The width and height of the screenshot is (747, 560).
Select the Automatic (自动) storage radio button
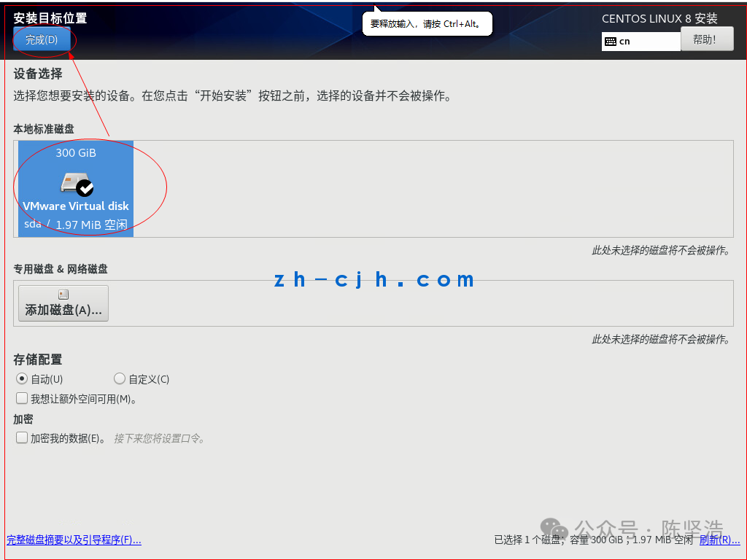tap(22, 378)
